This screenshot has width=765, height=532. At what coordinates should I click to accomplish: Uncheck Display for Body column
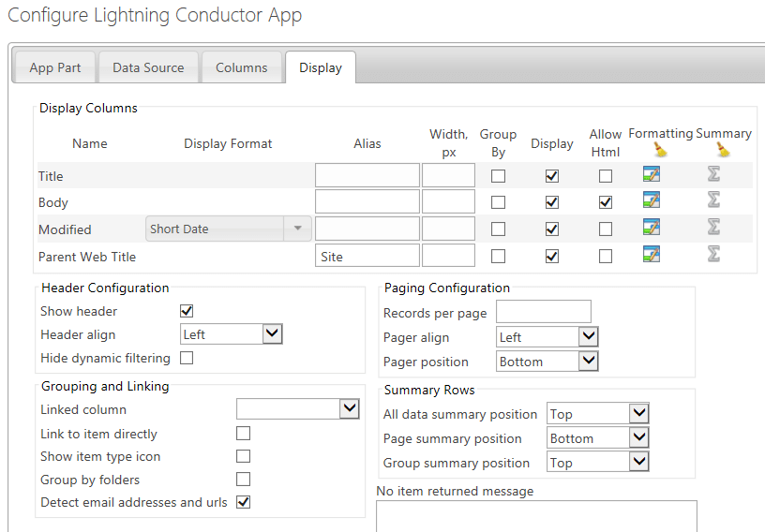(552, 202)
